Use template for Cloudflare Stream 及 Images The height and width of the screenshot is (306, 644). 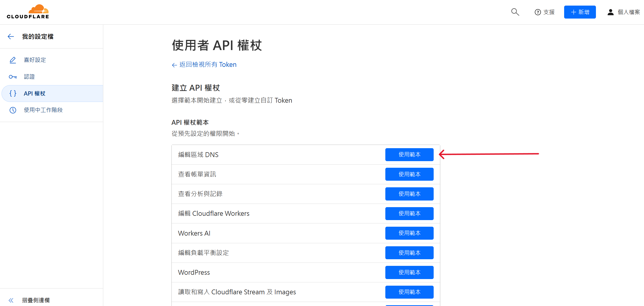[x=409, y=292]
